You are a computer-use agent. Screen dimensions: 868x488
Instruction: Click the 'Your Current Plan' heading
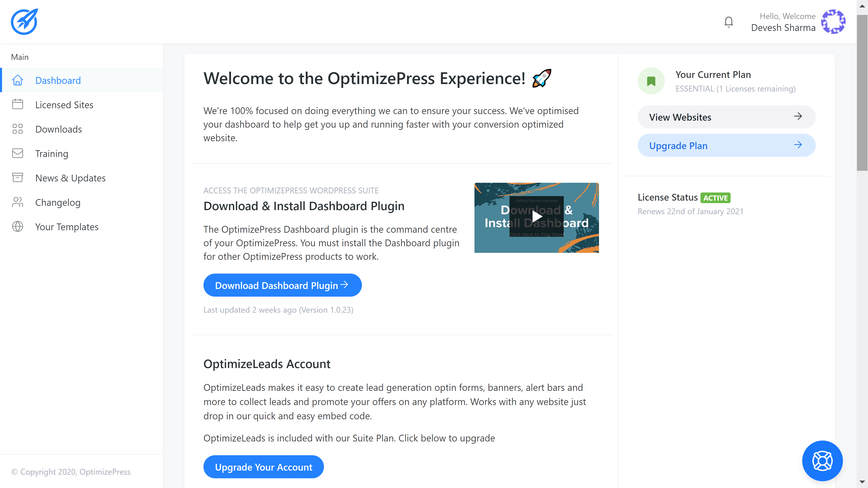click(713, 74)
